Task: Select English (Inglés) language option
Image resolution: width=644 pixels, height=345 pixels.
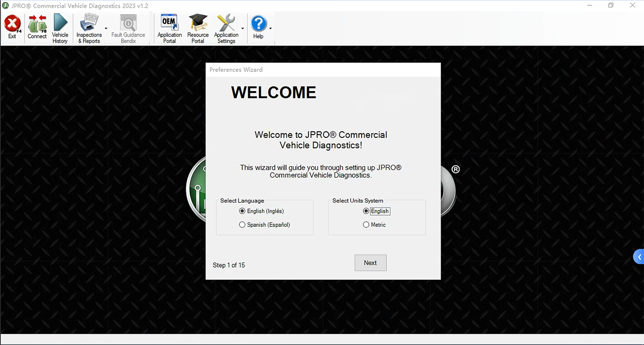Action: pyautogui.click(x=242, y=211)
